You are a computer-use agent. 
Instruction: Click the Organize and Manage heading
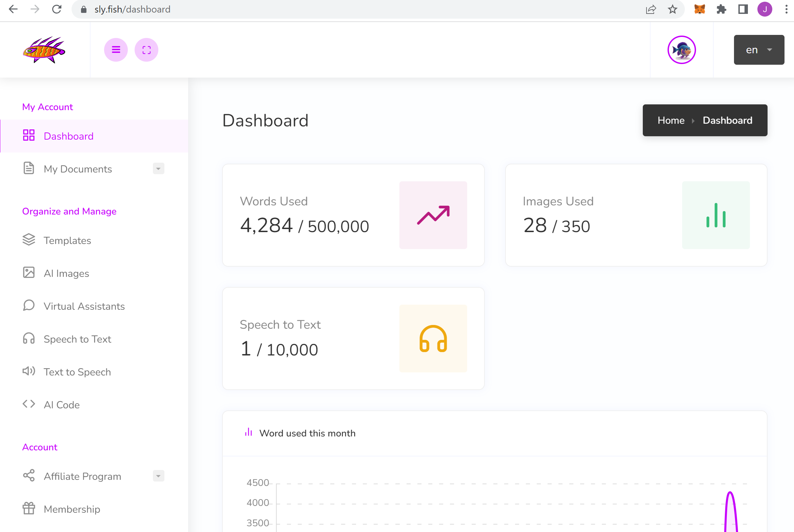(69, 211)
